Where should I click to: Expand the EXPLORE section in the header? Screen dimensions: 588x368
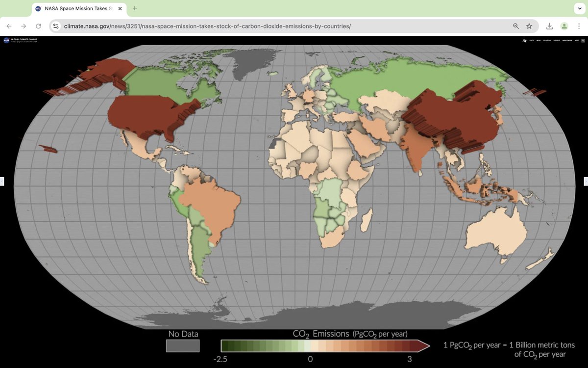coord(557,40)
